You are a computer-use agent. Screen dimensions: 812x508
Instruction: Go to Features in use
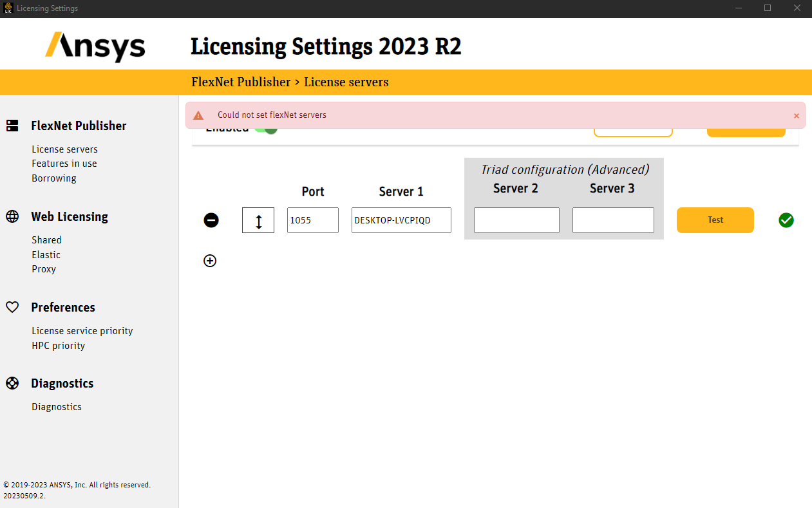point(64,164)
